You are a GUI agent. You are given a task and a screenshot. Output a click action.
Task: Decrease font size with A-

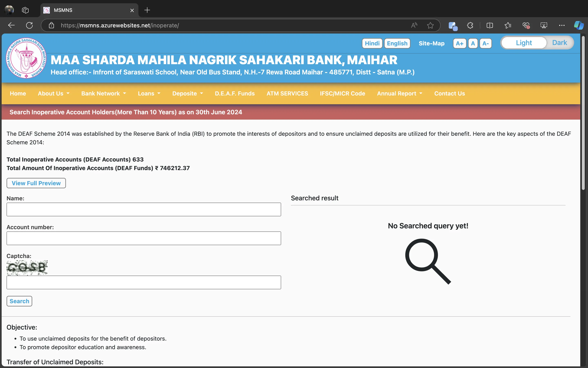pyautogui.click(x=486, y=43)
